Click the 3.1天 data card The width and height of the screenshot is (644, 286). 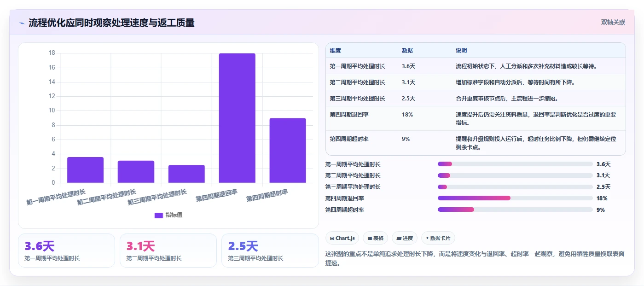(168, 251)
